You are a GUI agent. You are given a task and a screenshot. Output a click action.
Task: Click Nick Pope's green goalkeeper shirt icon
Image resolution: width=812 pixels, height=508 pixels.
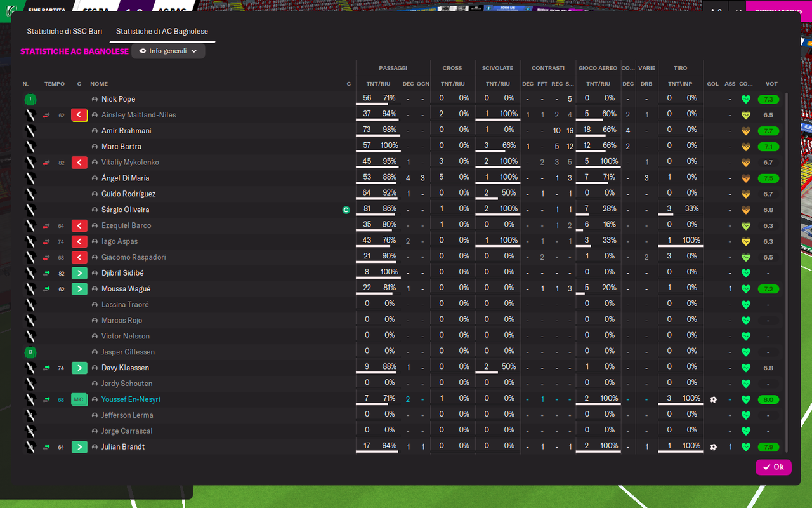30,99
